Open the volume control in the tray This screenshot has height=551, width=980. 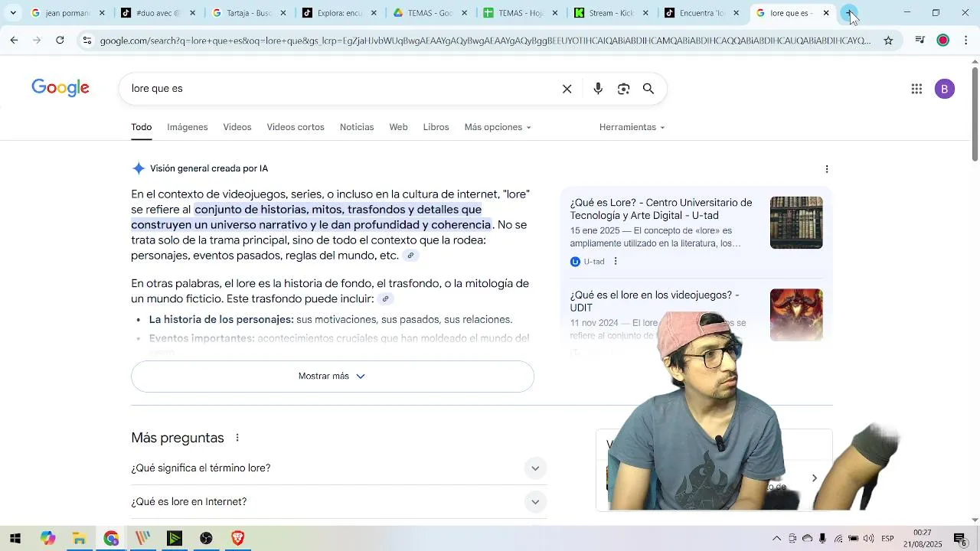point(869,539)
